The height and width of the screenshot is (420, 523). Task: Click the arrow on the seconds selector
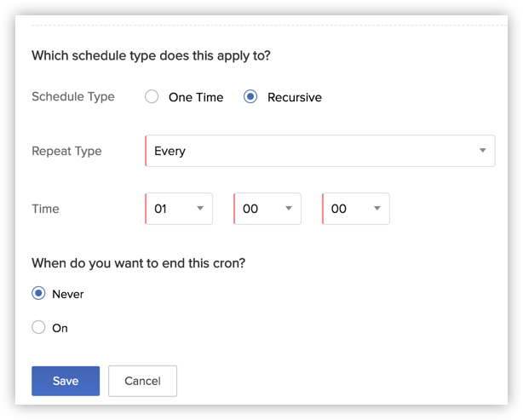pyautogui.click(x=377, y=209)
